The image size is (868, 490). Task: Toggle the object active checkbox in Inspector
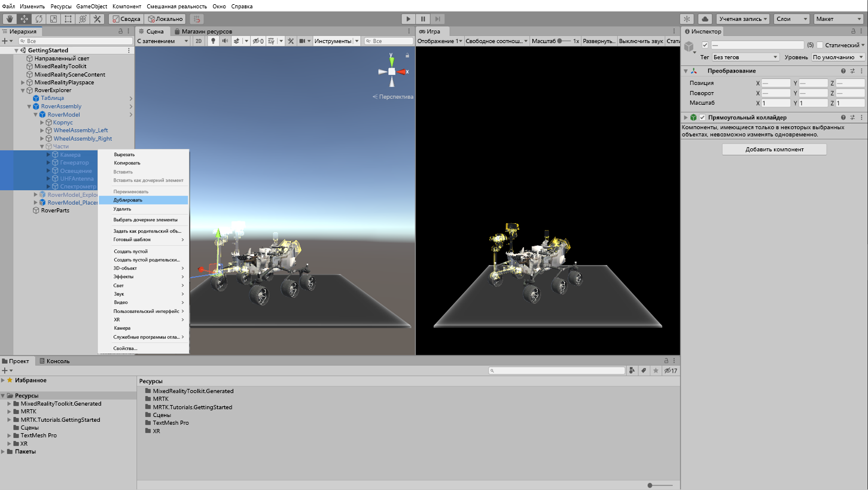coord(705,45)
